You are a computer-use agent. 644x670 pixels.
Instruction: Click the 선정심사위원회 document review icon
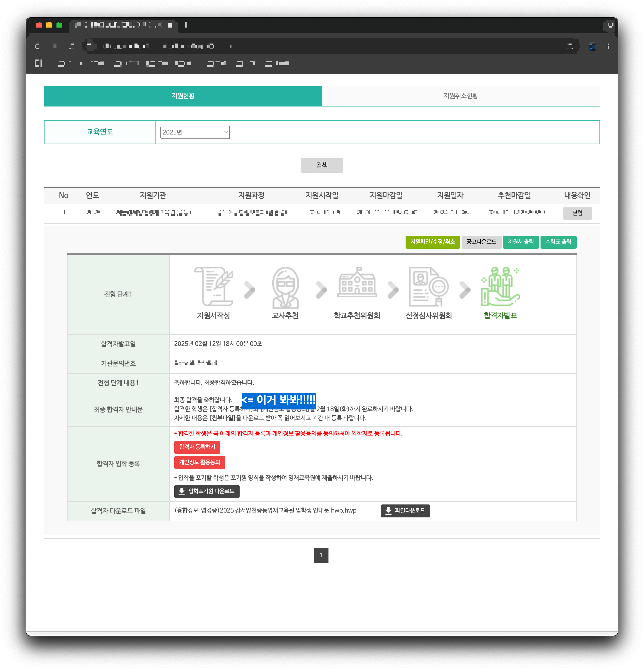point(429,286)
